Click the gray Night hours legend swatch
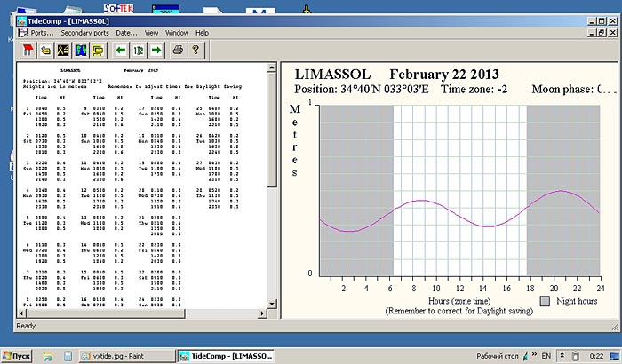Viewport: 622px width, 364px height. [545, 301]
